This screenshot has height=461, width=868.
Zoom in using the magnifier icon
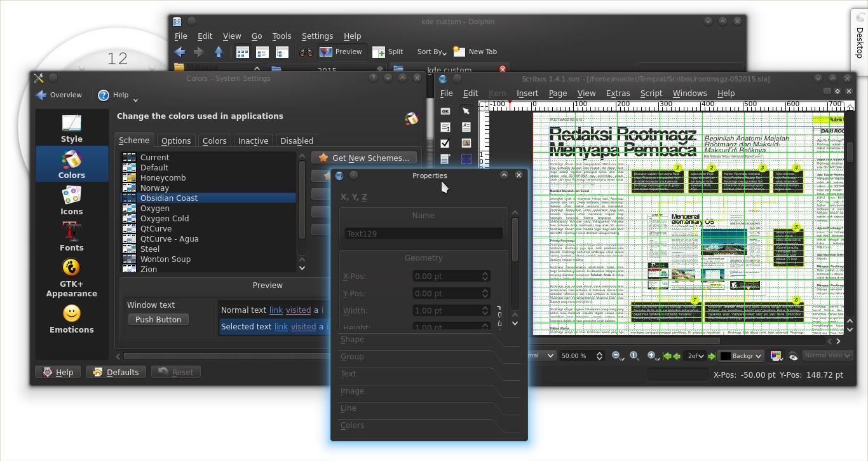pos(651,355)
